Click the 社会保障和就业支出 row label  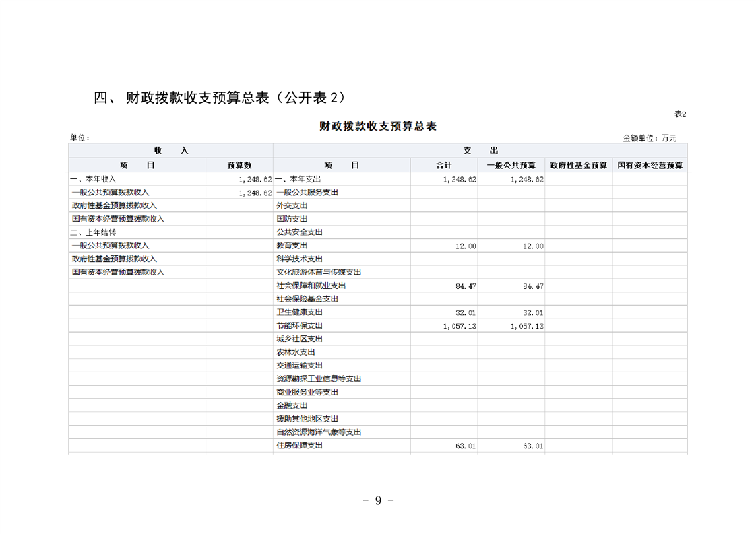tap(311, 286)
